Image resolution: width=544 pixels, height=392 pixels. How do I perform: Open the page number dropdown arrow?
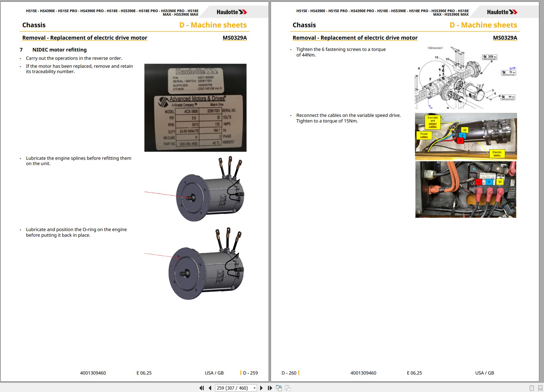tap(254, 388)
